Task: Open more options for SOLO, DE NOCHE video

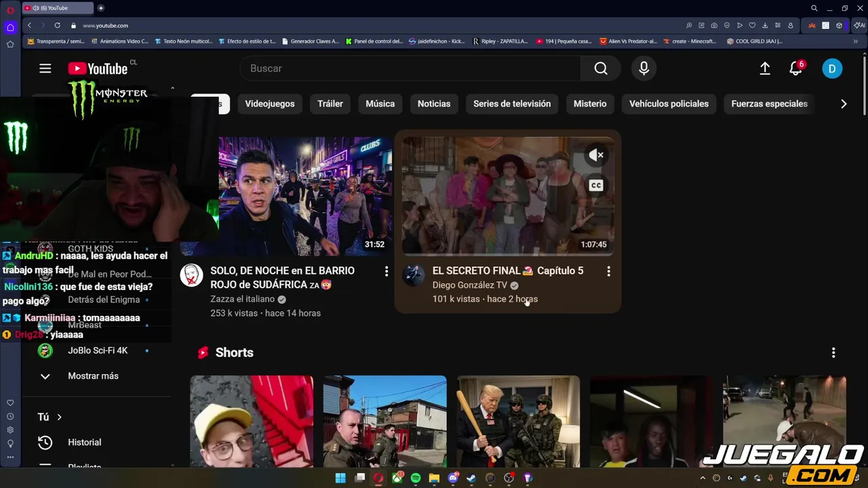Action: tap(387, 271)
